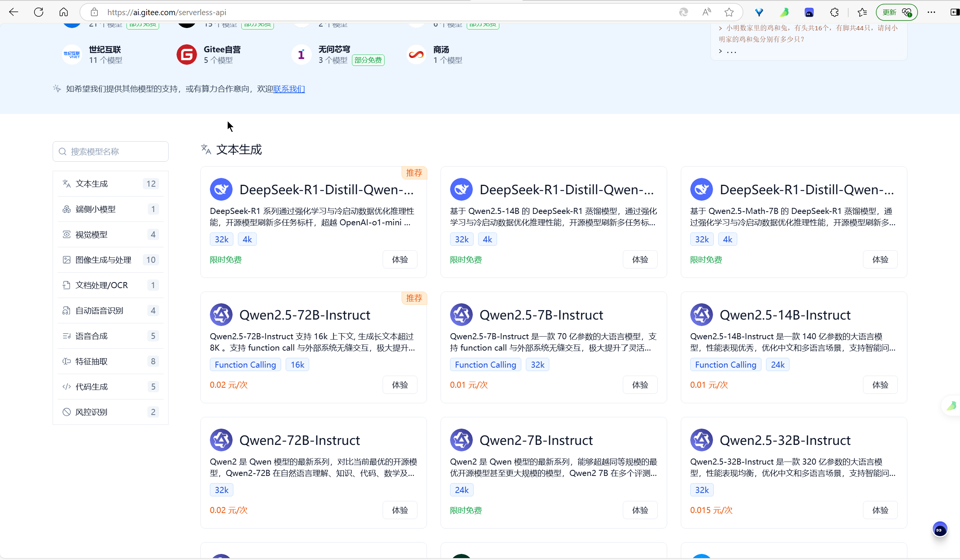Select 视觉模型 sidebar category
Screen dimensions: 960x560
pyautogui.click(x=91, y=234)
